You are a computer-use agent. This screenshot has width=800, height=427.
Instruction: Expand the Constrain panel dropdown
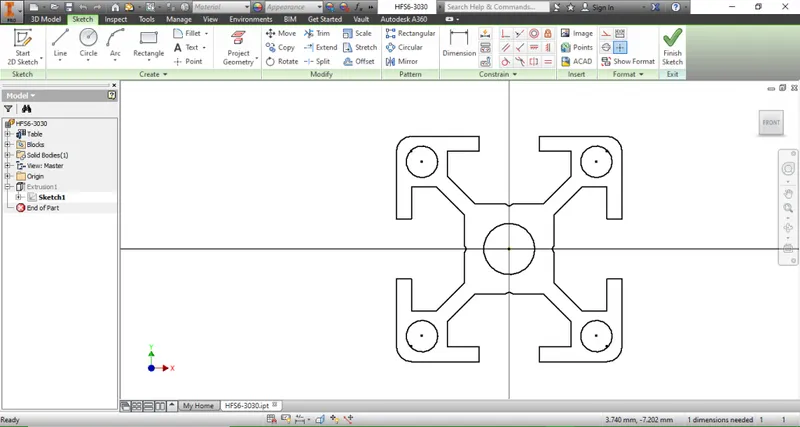498,74
